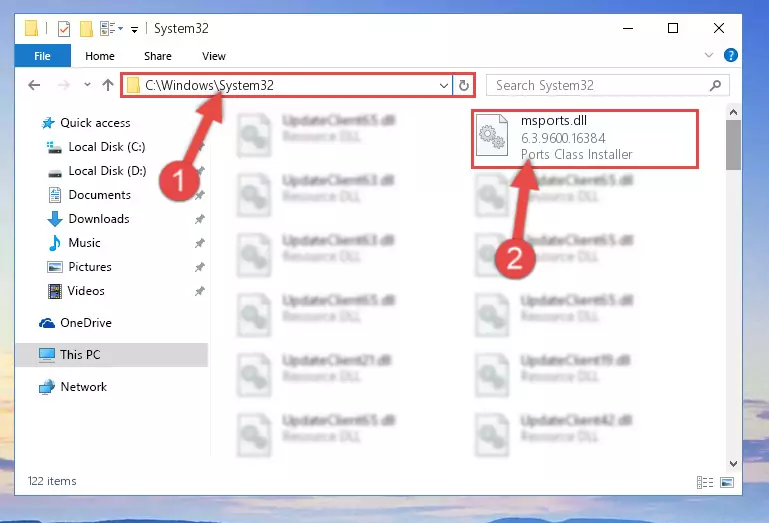Switch to Large icons view in the status bar

(x=727, y=483)
